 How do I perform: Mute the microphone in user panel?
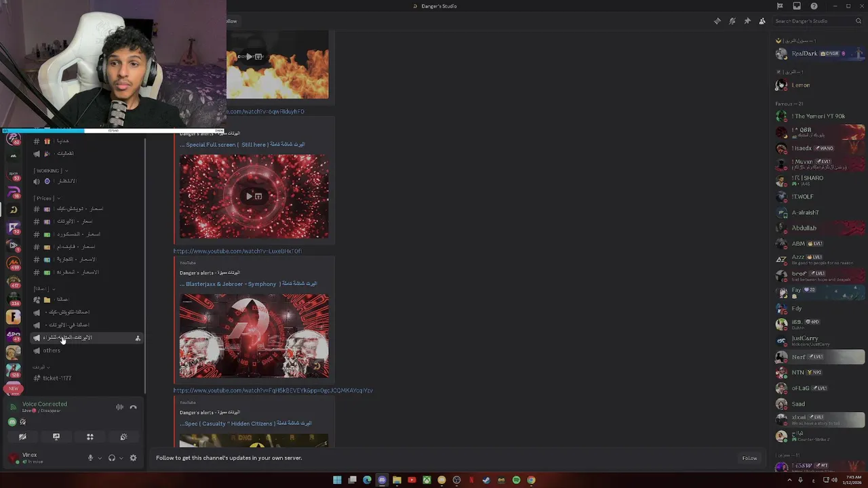90,458
